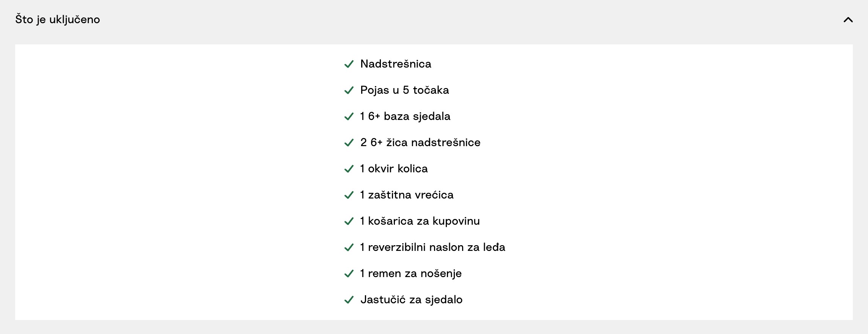Click the checkmark beside reverzibilni naslon za leđa
The image size is (868, 334).
[349, 247]
